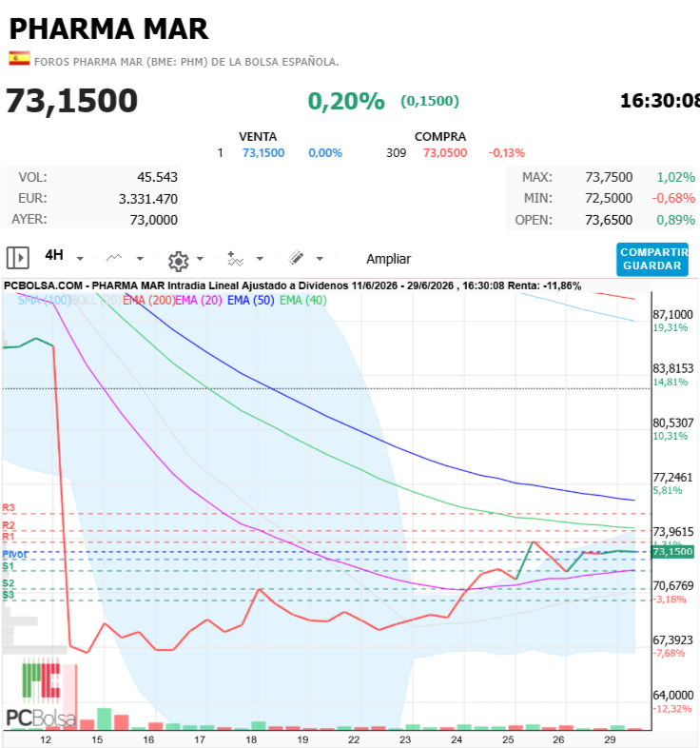Toggle the SMA (100) indicator legend

[x=44, y=300]
